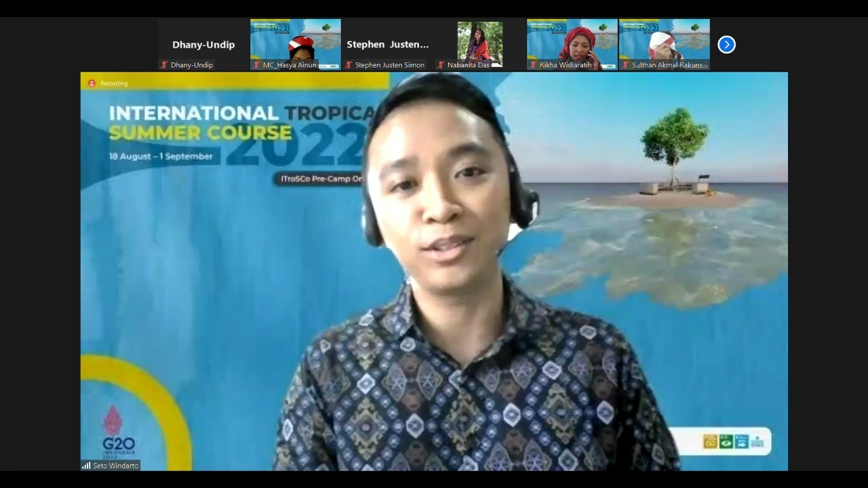Click the Recording status text
This screenshot has width=868, height=488.
114,83
